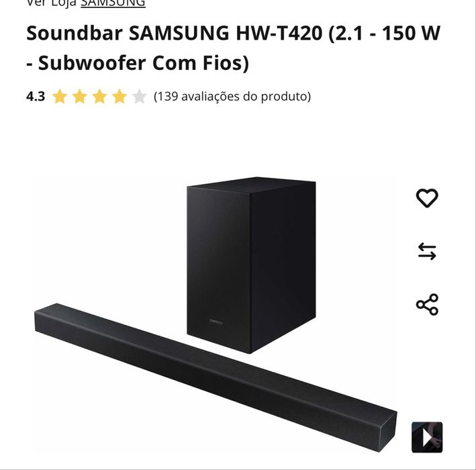Click the Subwoofer Com Fios title line
Image resolution: width=476 pixels, height=470 pixels.
(138, 63)
